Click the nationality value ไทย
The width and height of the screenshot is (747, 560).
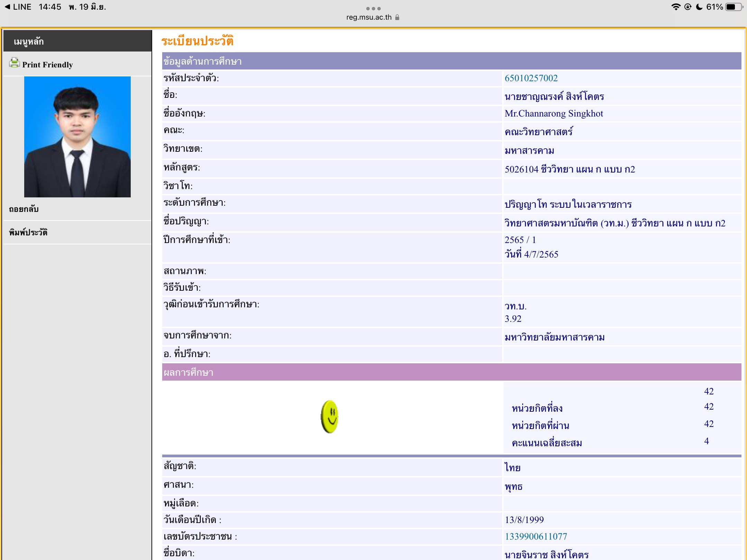pos(512,467)
